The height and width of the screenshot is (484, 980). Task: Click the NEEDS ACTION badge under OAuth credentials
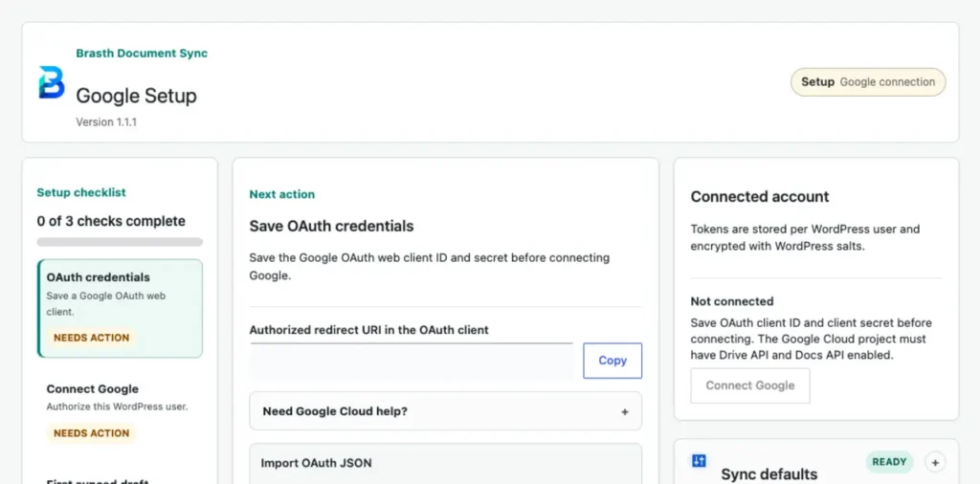[x=91, y=338]
